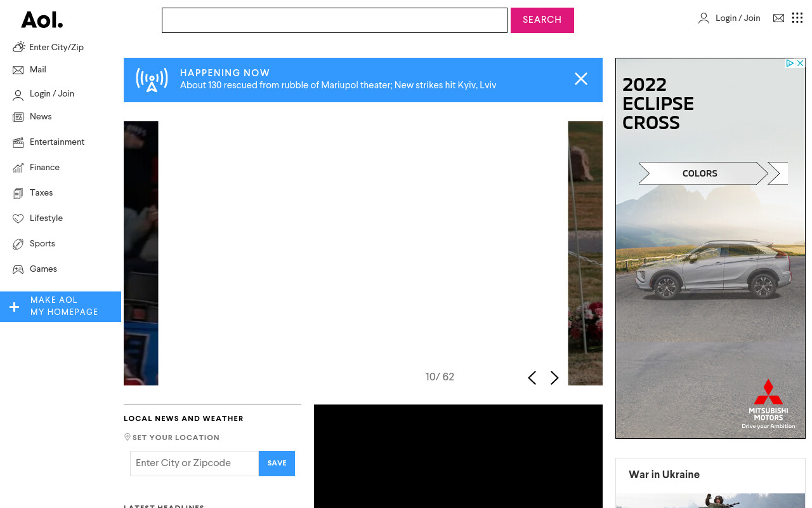
Task: Close the Mitsubishi ad with X
Action: [801, 63]
